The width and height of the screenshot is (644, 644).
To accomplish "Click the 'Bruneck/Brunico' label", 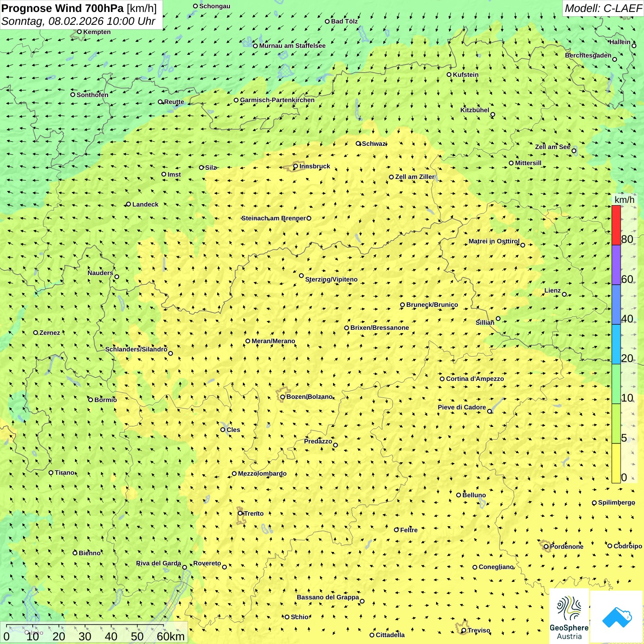I will click(432, 305).
